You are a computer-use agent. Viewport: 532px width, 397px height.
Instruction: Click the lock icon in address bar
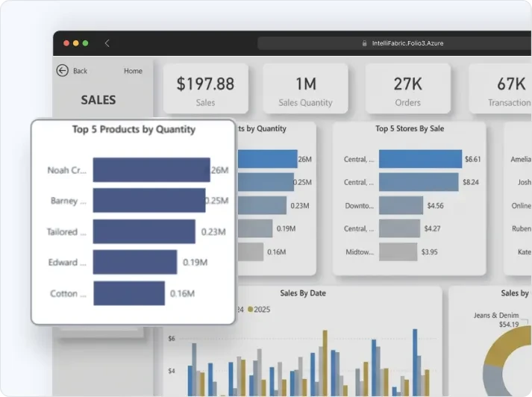click(364, 43)
